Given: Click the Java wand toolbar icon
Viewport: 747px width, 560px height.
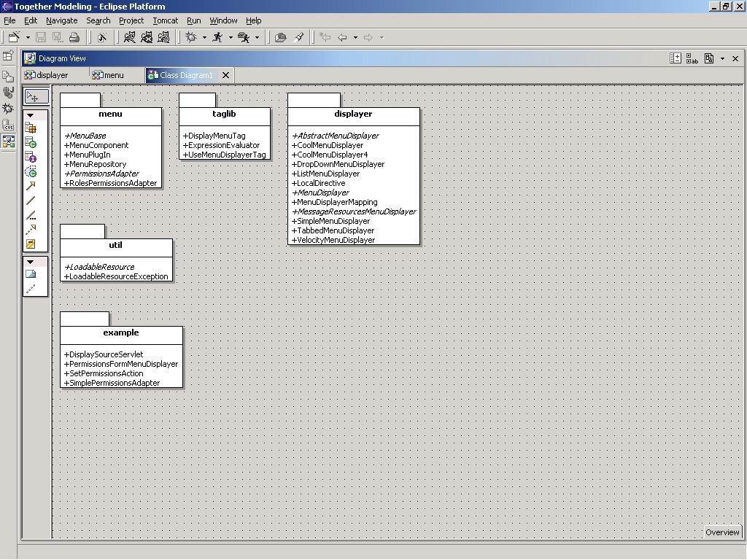Looking at the screenshot, I should pos(102,37).
